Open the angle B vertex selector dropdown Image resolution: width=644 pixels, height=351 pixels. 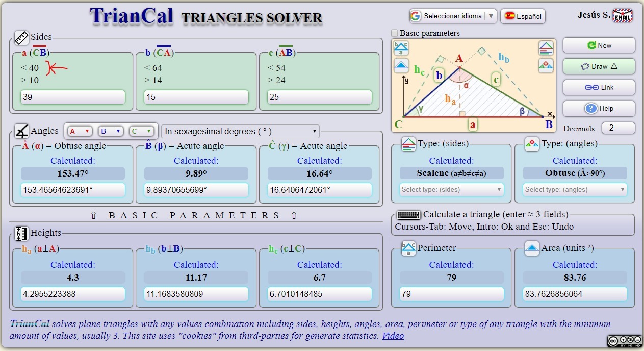click(x=111, y=131)
